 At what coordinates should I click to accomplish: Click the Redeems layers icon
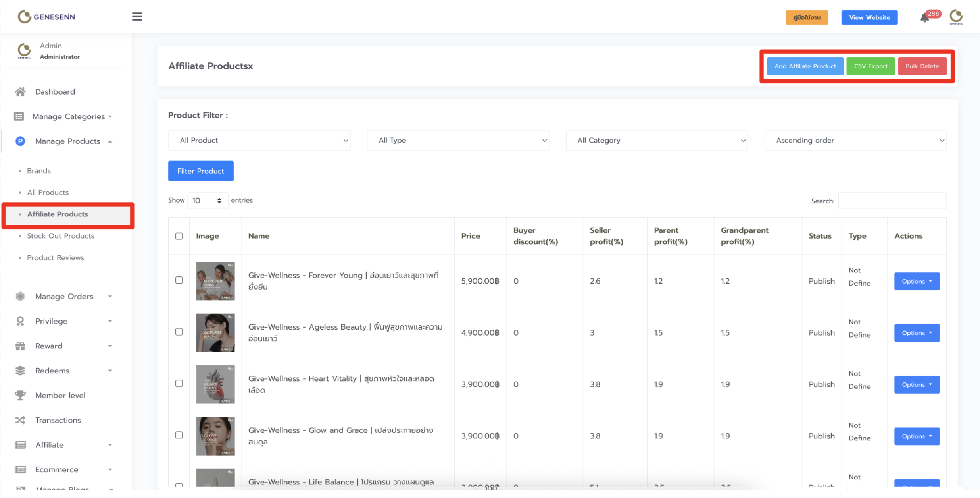point(20,371)
